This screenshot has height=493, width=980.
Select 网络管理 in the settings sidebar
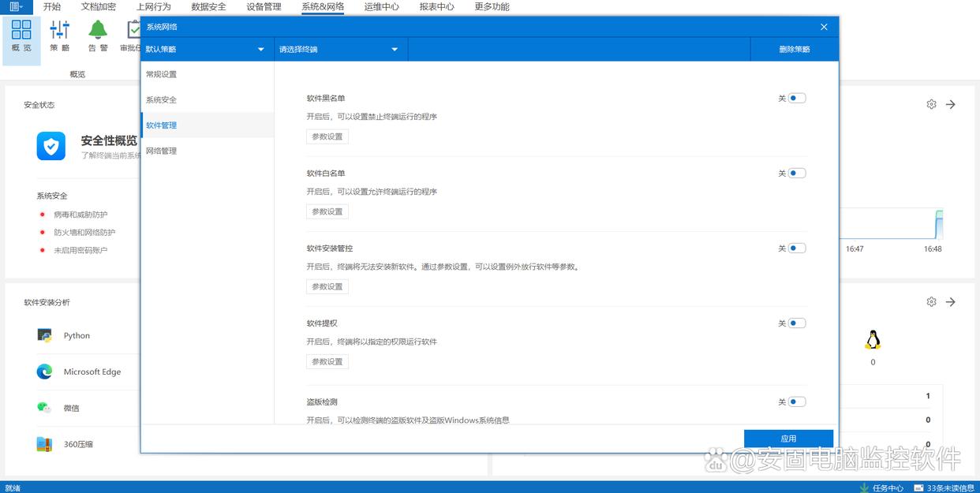162,151
